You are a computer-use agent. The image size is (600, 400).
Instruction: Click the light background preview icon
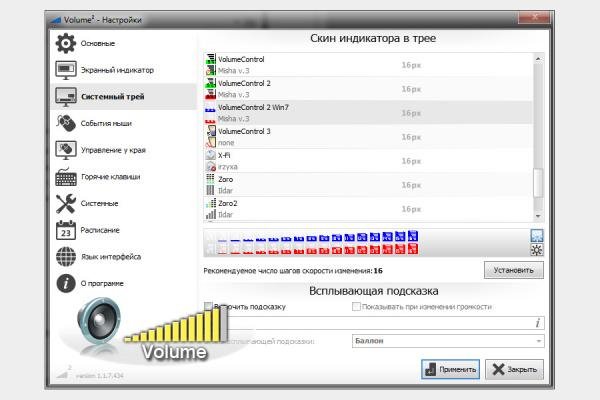coord(537,235)
